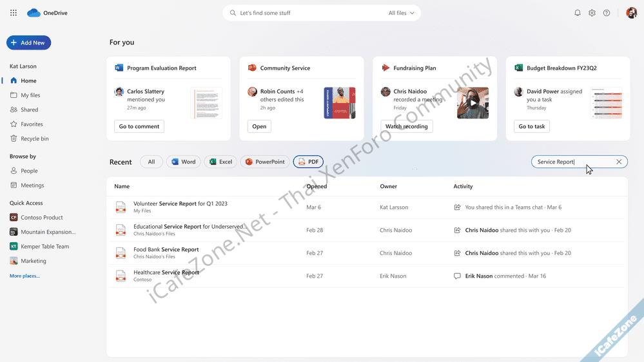The image size is (644, 362).
Task: Open the user profile avatar
Action: tap(631, 13)
